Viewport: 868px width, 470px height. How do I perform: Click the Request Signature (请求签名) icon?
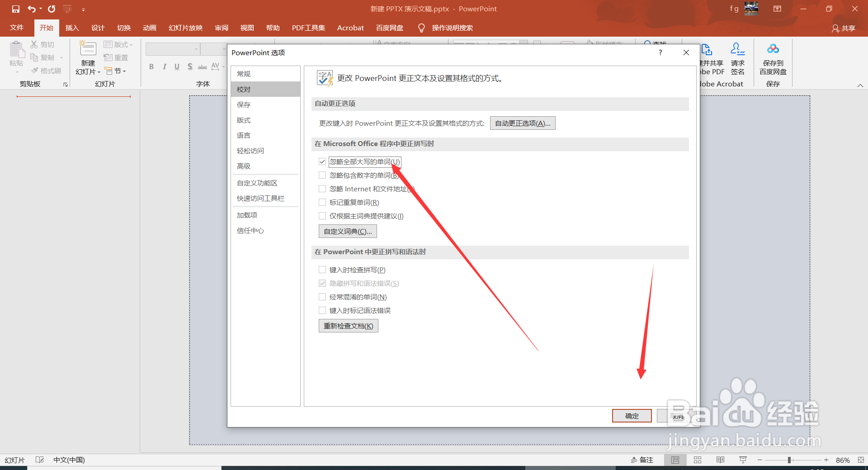click(x=738, y=49)
